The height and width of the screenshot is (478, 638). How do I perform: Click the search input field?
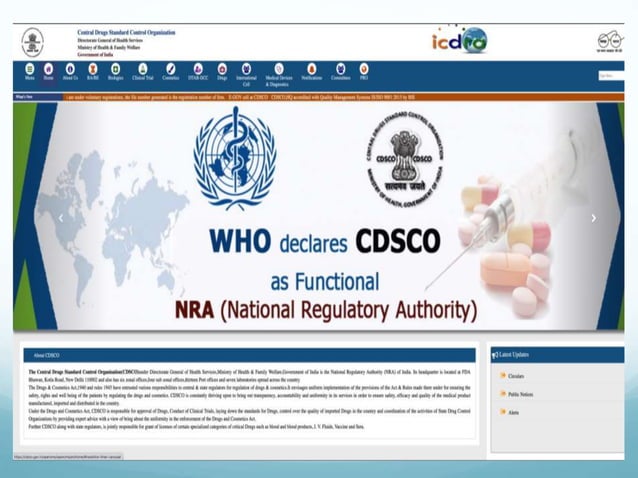click(x=611, y=76)
